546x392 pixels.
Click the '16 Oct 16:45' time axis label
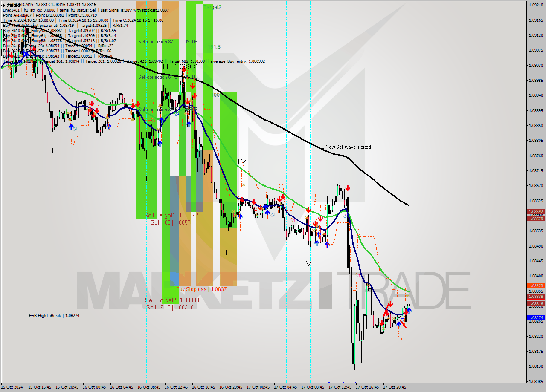[203, 387]
